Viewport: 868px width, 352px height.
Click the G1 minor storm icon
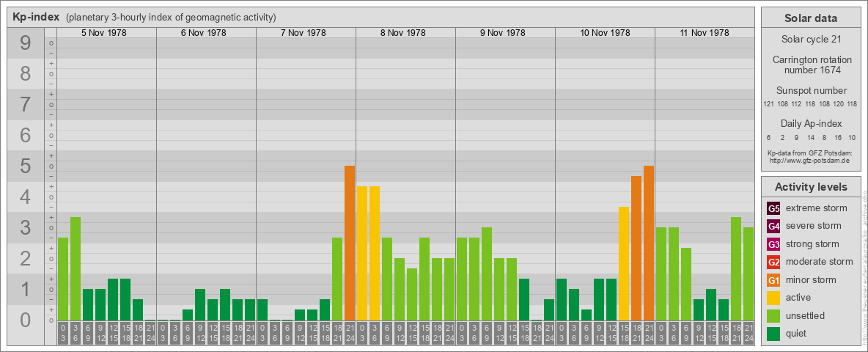(773, 280)
